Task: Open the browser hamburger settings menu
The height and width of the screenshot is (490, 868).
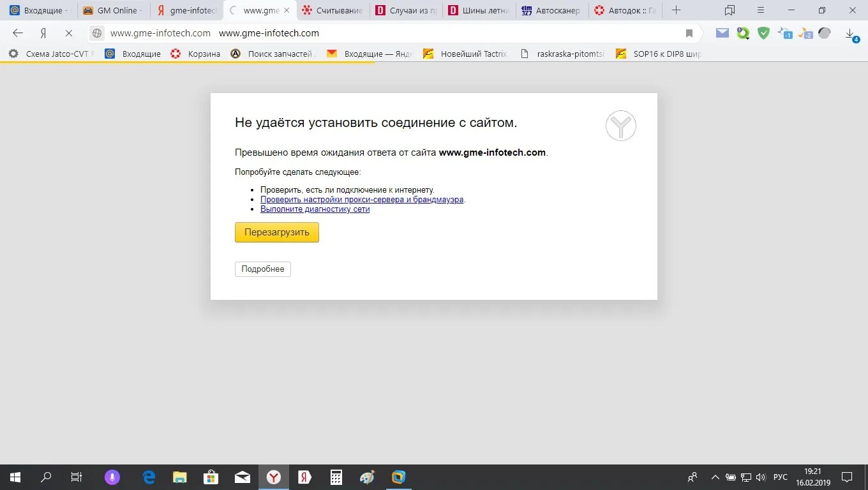Action: [761, 10]
